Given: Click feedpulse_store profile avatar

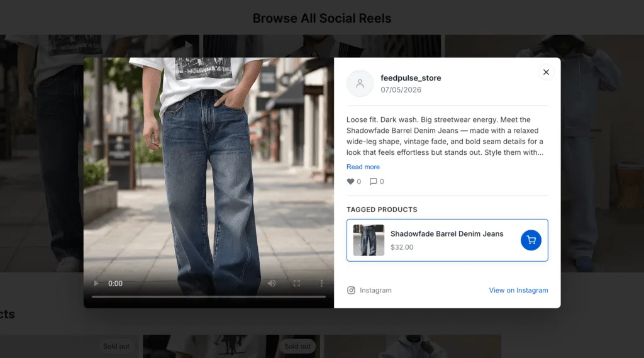Looking at the screenshot, I should (x=360, y=84).
